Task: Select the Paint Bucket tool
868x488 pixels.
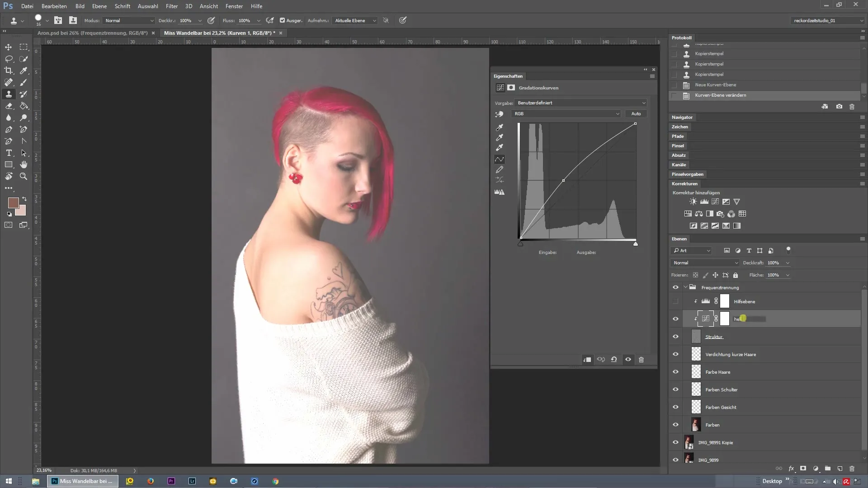Action: [x=24, y=106]
